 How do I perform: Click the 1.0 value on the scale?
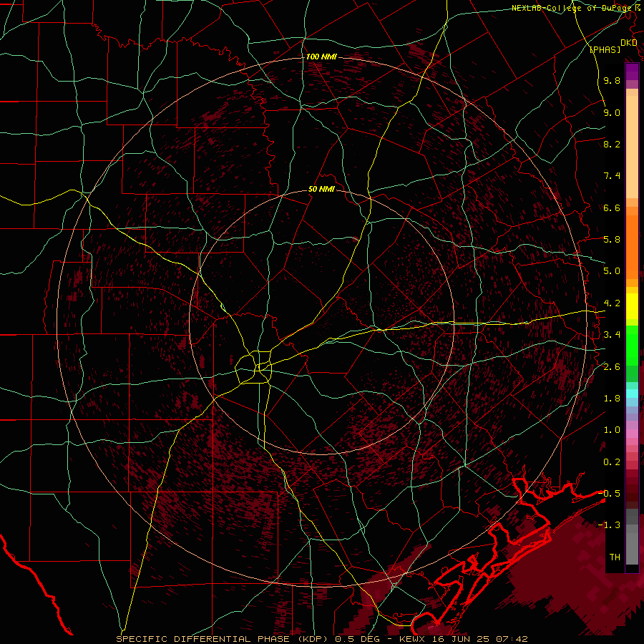[x=612, y=431]
